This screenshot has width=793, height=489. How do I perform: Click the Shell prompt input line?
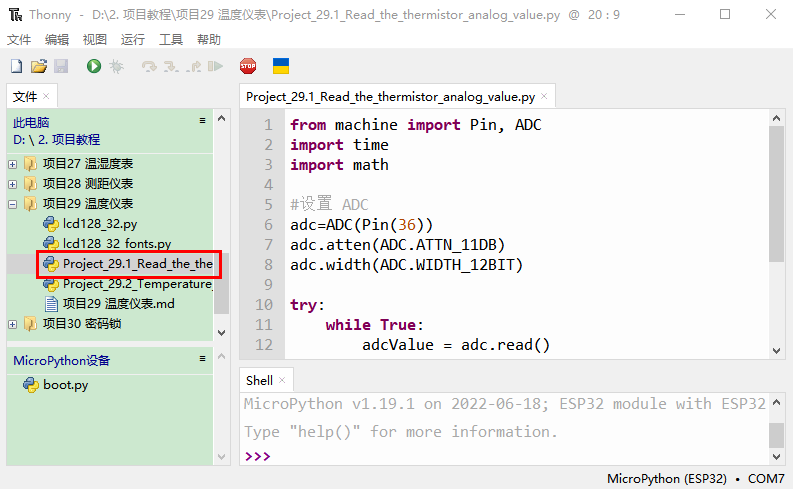(x=500, y=456)
